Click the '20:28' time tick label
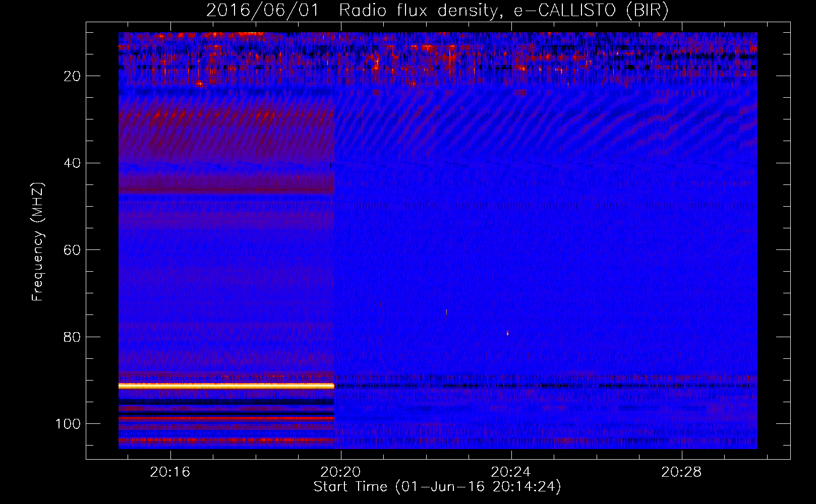Image resolution: width=816 pixels, height=504 pixels. click(x=681, y=472)
